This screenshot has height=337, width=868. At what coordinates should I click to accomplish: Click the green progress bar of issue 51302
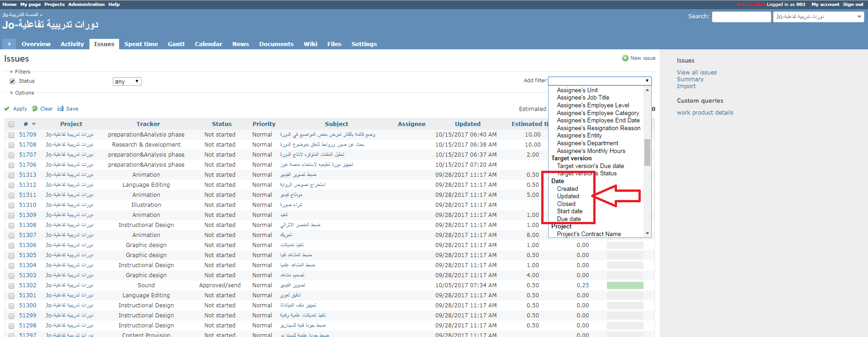coord(625,285)
